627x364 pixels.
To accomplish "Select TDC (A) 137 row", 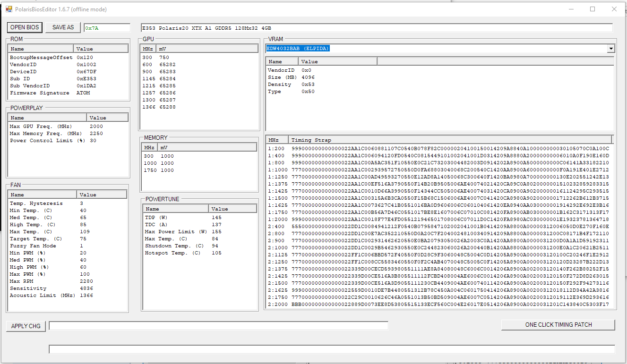I will pos(200,225).
